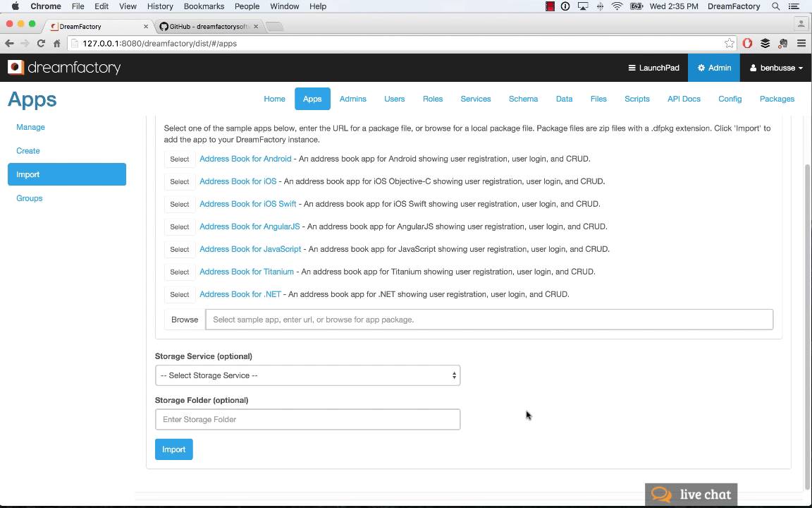Close the GitHub dreamfactorysoftware tab
Viewport: 812px width, 508px height.
pyautogui.click(x=256, y=26)
